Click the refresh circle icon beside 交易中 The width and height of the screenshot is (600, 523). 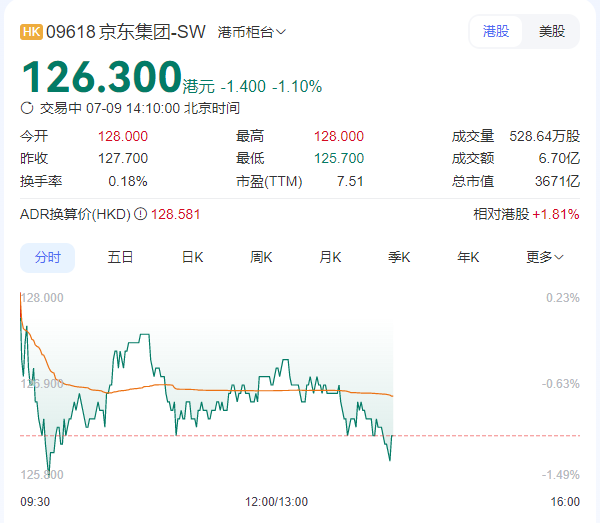(27, 108)
